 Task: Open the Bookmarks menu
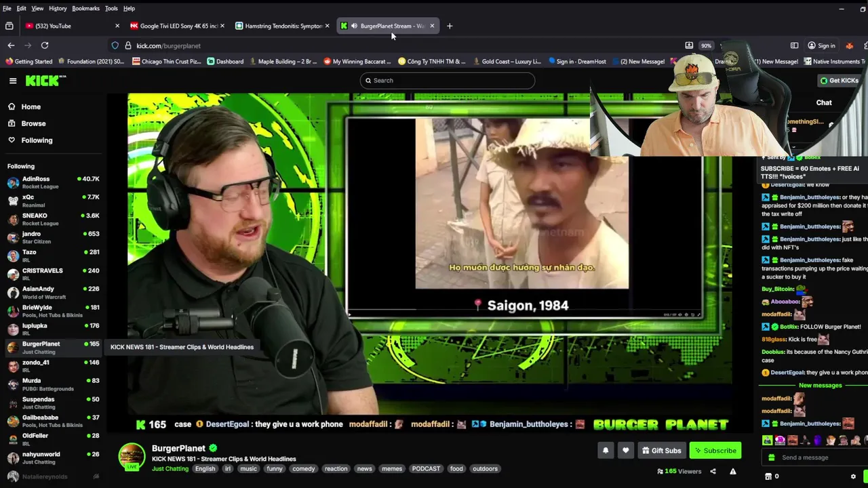pyautogui.click(x=85, y=8)
